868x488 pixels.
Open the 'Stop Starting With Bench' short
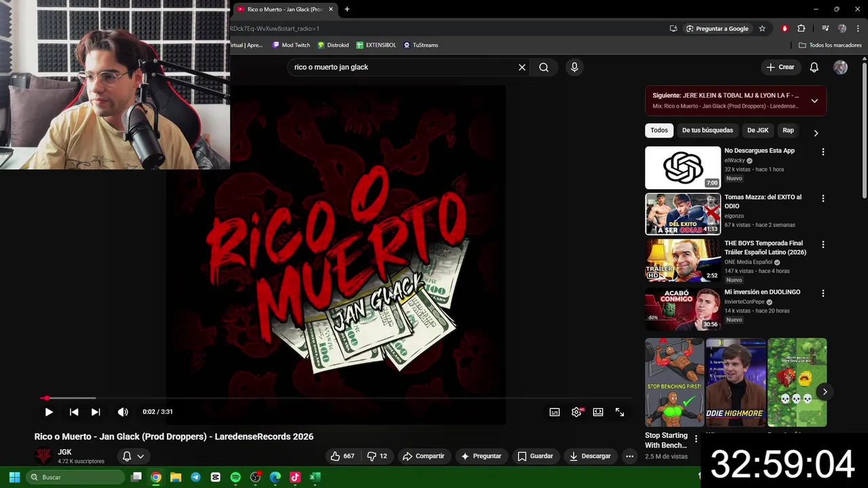(674, 382)
